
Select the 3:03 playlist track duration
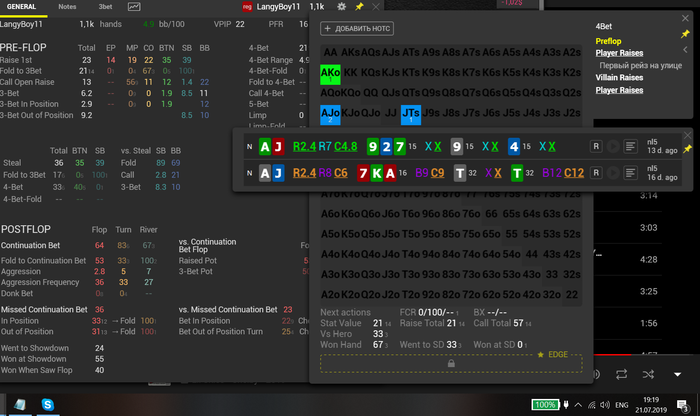pos(648,228)
